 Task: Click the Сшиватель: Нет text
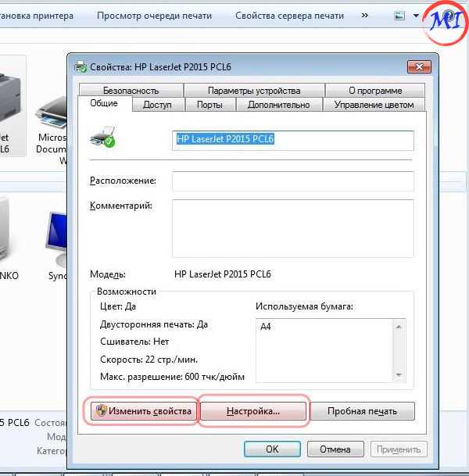click(134, 342)
